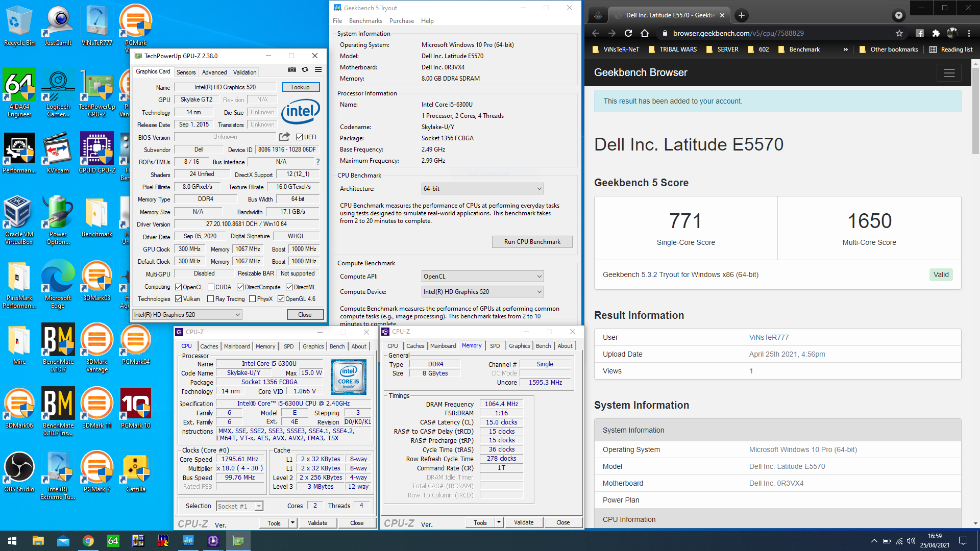Toggle the OpenCL checkbox

(178, 287)
